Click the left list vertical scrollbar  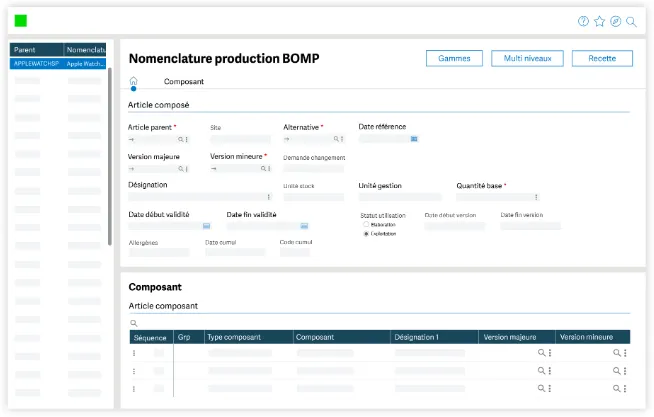(110, 156)
